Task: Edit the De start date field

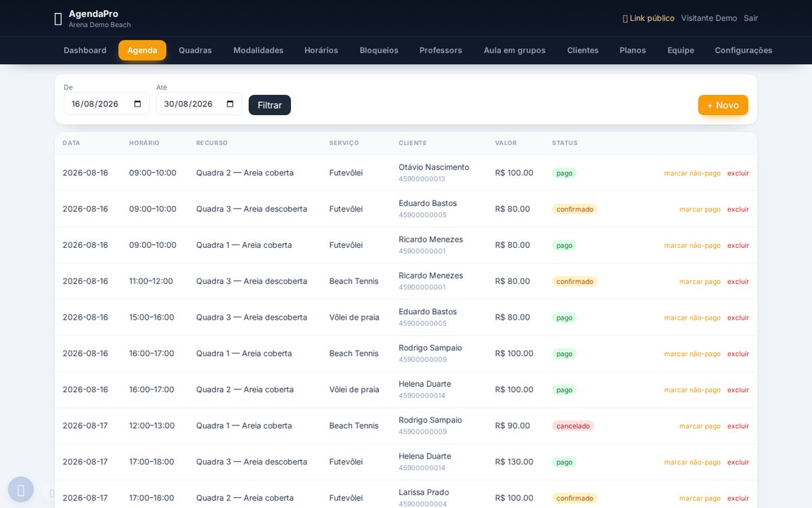Action: (x=106, y=104)
